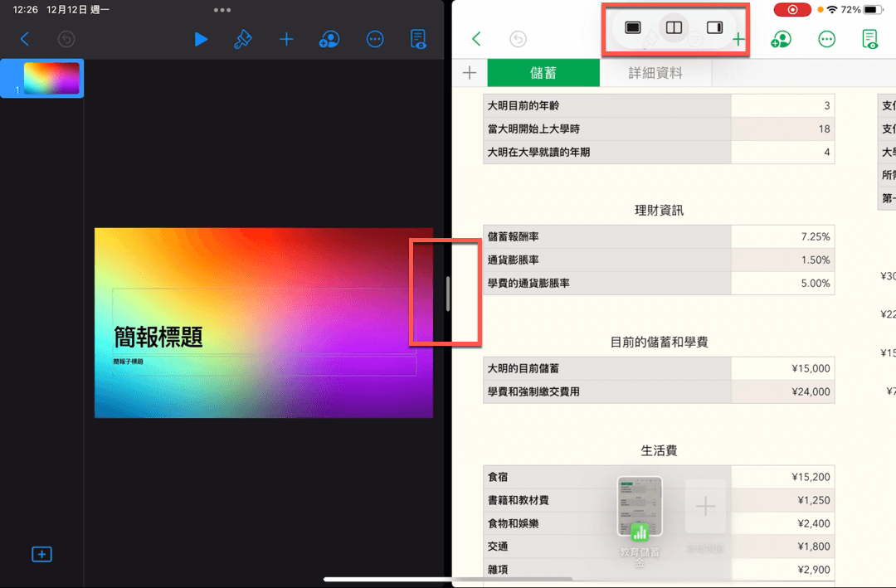Select full screen multitasking layout
Screen dimensions: 896x588
pos(632,27)
